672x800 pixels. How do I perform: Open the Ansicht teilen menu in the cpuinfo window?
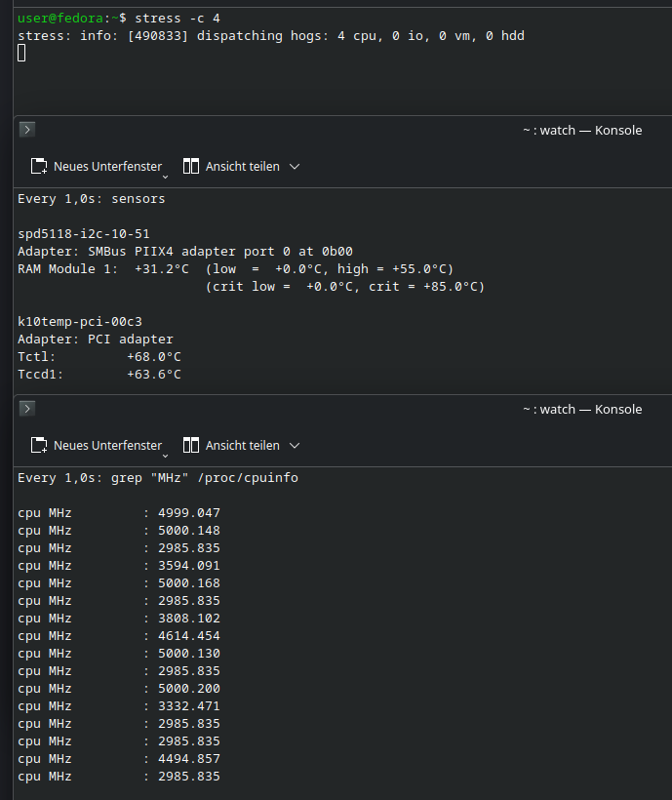tap(241, 446)
